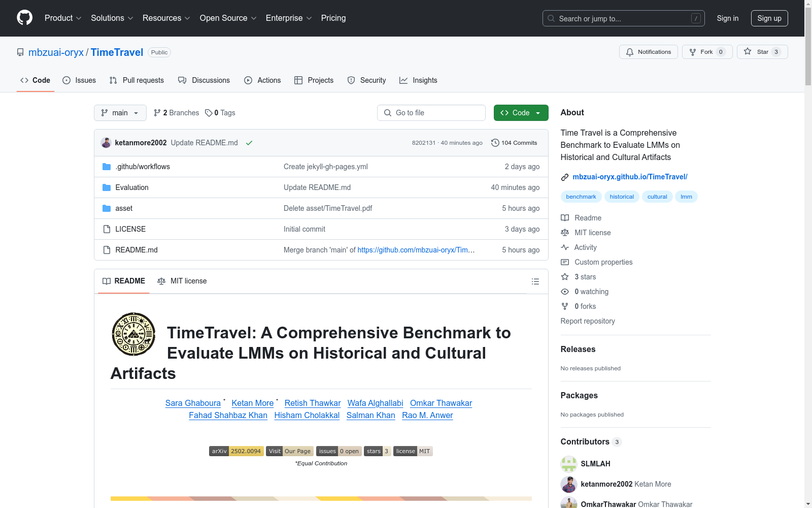
Task: Click the green commit status checkmark
Action: pos(249,143)
